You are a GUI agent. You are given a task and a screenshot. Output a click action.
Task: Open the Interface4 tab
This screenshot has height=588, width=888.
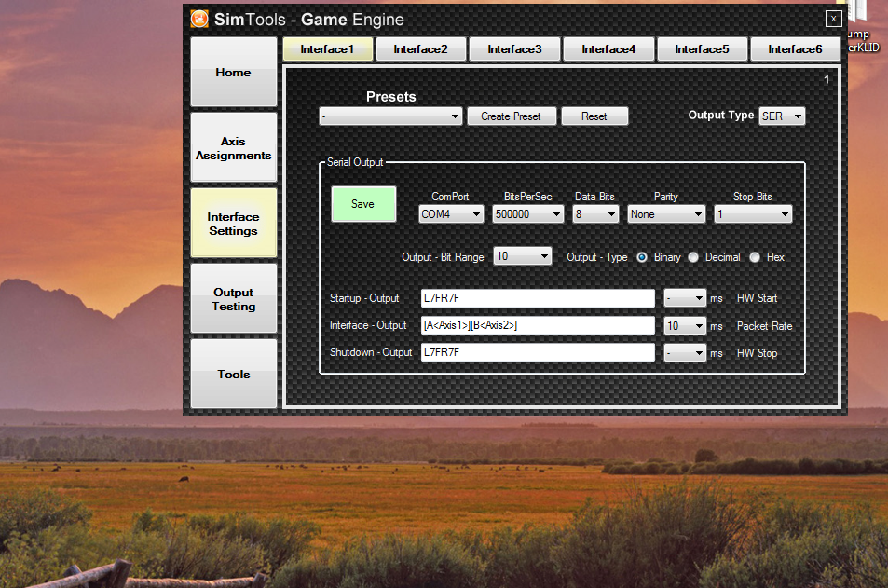(x=608, y=49)
